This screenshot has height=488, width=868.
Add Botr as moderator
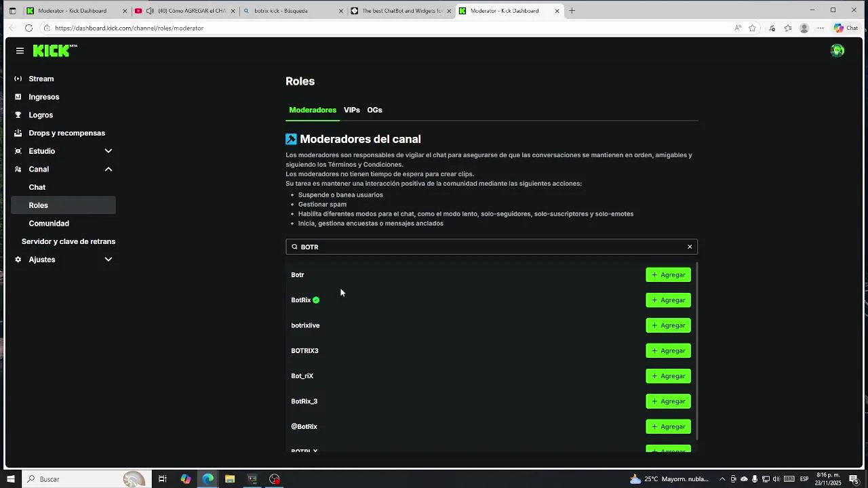pos(668,274)
